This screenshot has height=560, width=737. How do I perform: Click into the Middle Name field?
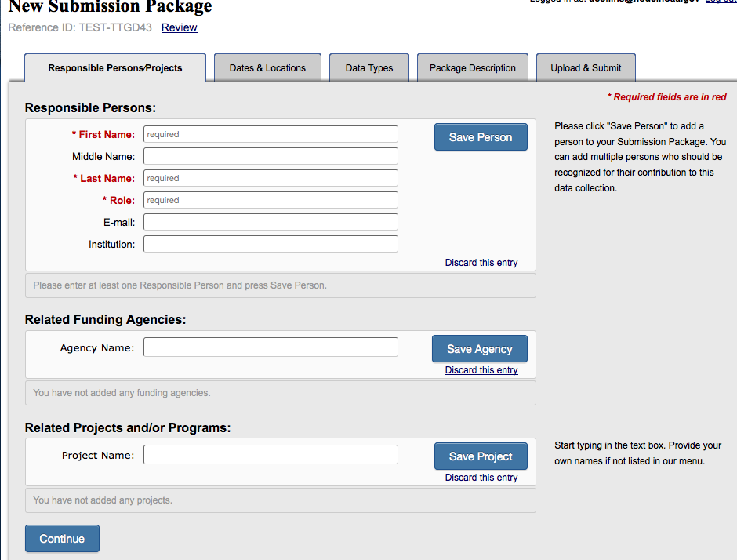pos(270,156)
